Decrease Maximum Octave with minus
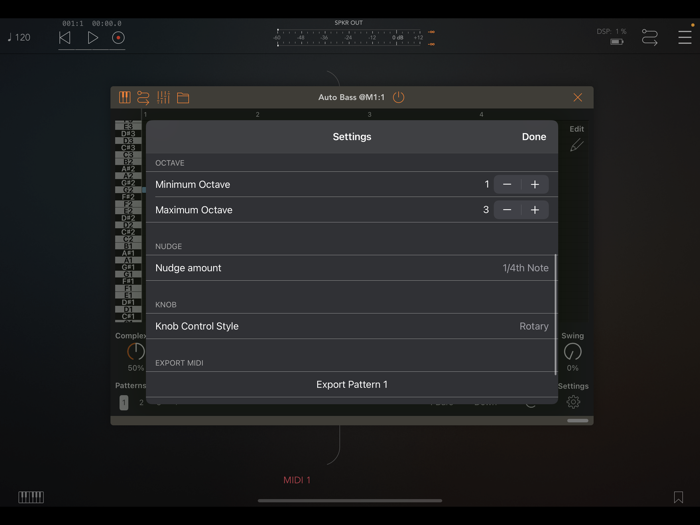The width and height of the screenshot is (700, 525). [x=507, y=210]
